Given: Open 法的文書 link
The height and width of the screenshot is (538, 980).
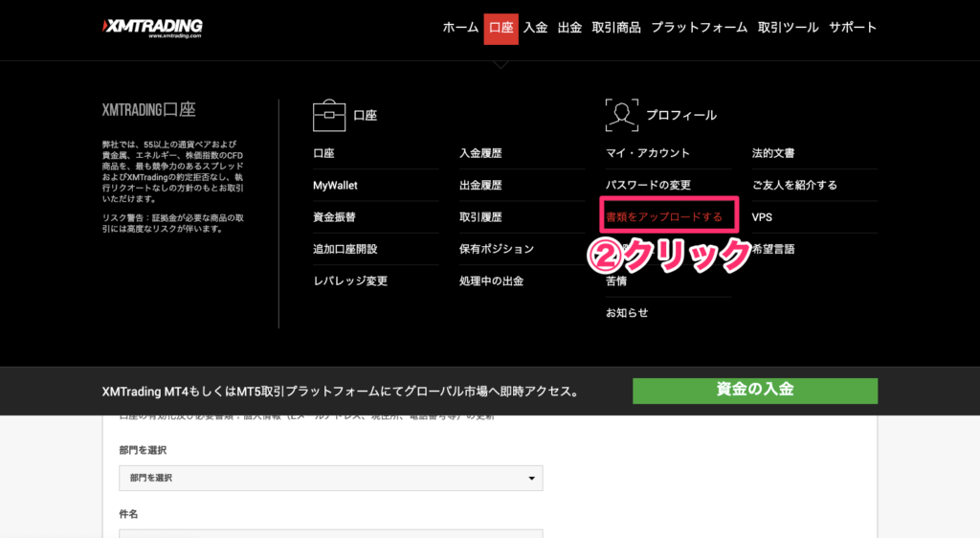Looking at the screenshot, I should [x=773, y=153].
